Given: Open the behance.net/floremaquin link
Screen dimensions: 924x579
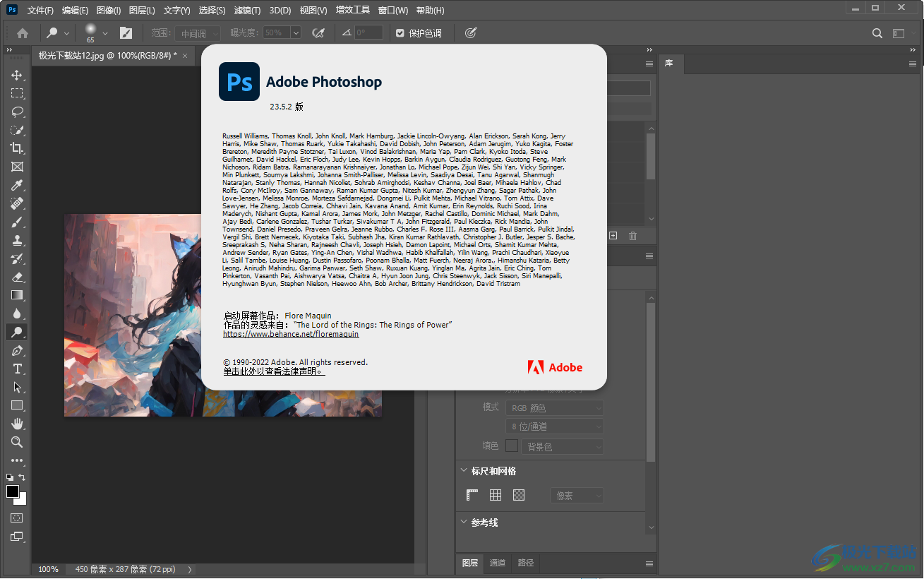Looking at the screenshot, I should tap(291, 334).
